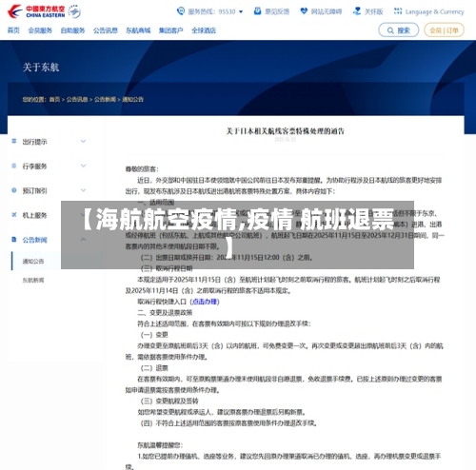The width and height of the screenshot is (476, 470).
Task: Open the 公告讯息 menu
Action: coord(106,30)
